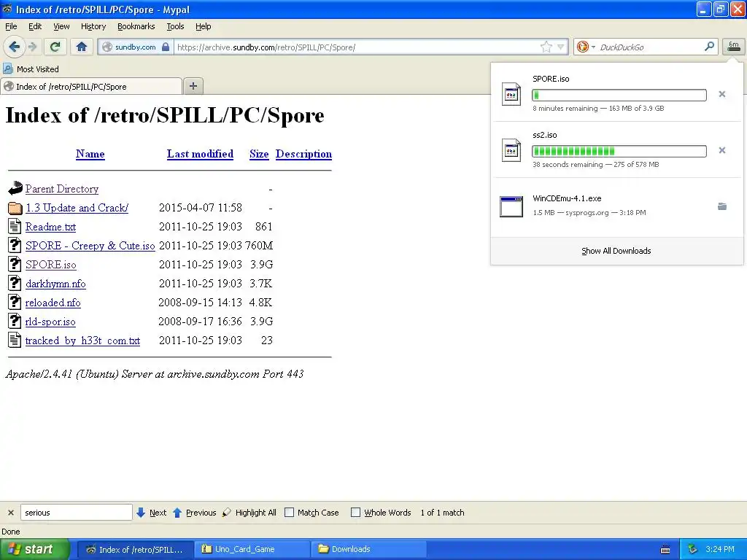Find Next match
Viewport: 747px width, 560px height.
pyautogui.click(x=151, y=513)
